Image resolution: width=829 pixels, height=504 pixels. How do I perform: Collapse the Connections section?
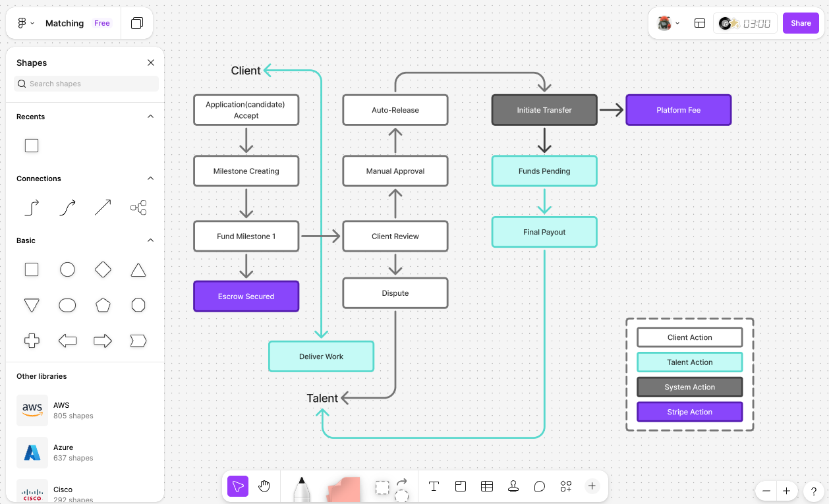(x=150, y=179)
